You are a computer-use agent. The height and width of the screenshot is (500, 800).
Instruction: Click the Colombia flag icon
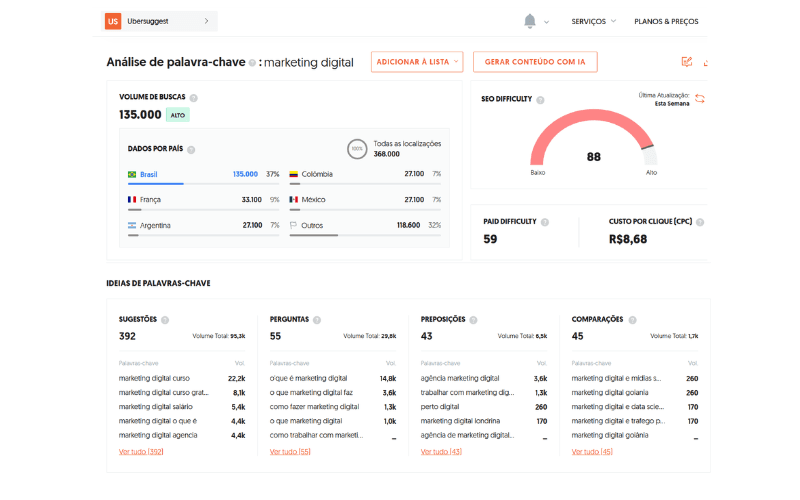click(x=293, y=174)
